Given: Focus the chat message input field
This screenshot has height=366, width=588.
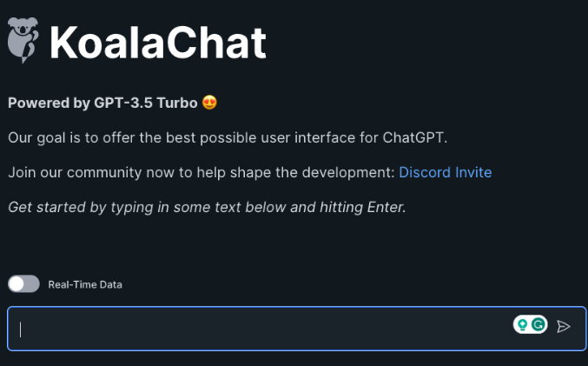Looking at the screenshot, I should click(x=261, y=328).
